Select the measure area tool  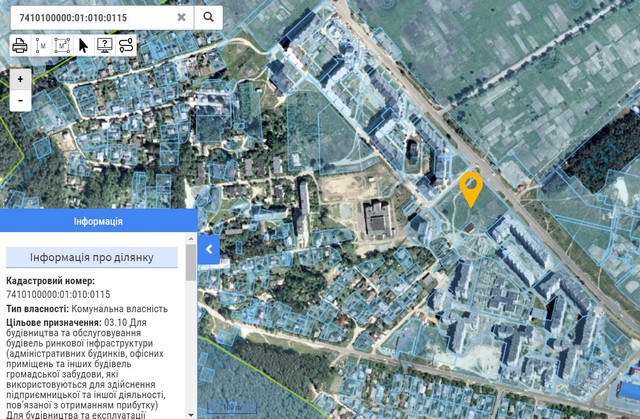(62, 45)
